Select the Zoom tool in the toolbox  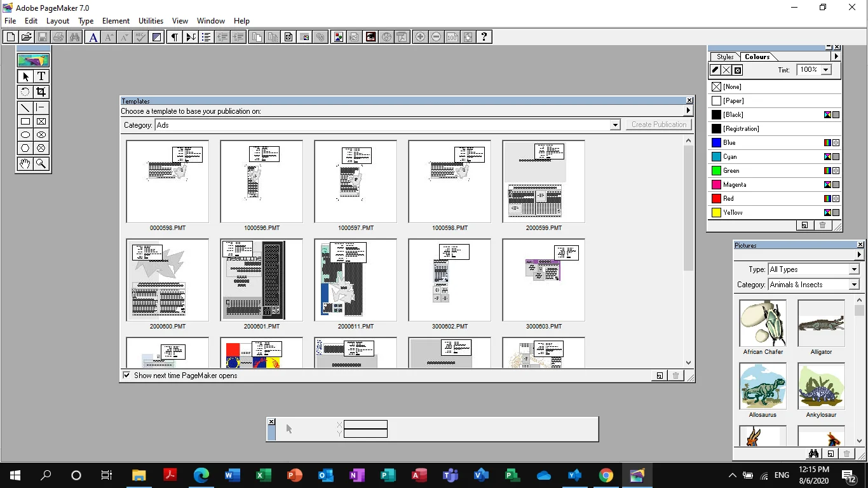pos(41,163)
